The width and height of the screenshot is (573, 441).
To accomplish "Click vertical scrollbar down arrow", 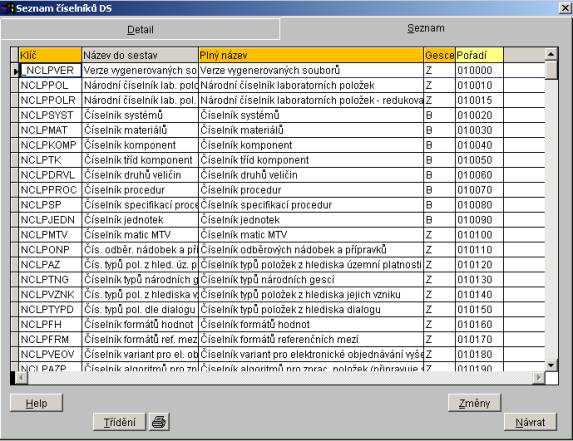I will point(551,365).
